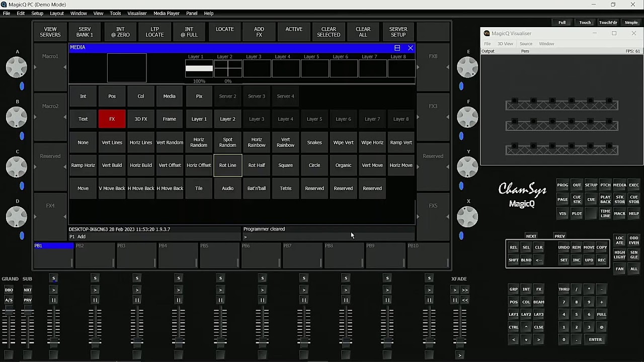This screenshot has width=644, height=362.
Task: Click the REC key
Action: [x=602, y=260]
